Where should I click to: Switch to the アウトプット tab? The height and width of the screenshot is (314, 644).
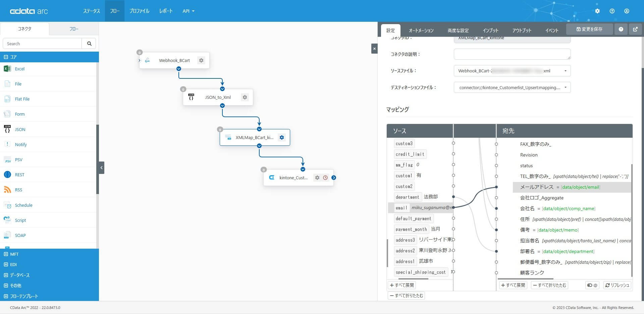coord(522,30)
